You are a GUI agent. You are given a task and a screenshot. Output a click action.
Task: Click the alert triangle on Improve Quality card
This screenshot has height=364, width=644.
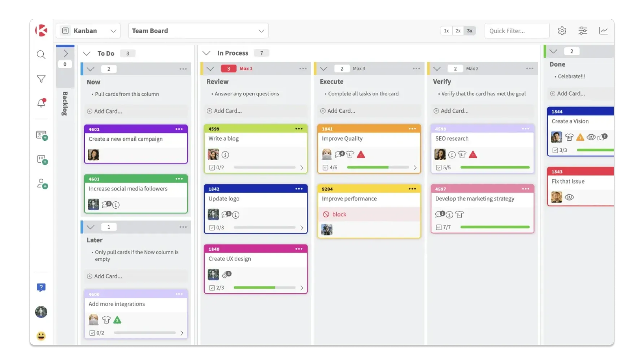pyautogui.click(x=361, y=154)
